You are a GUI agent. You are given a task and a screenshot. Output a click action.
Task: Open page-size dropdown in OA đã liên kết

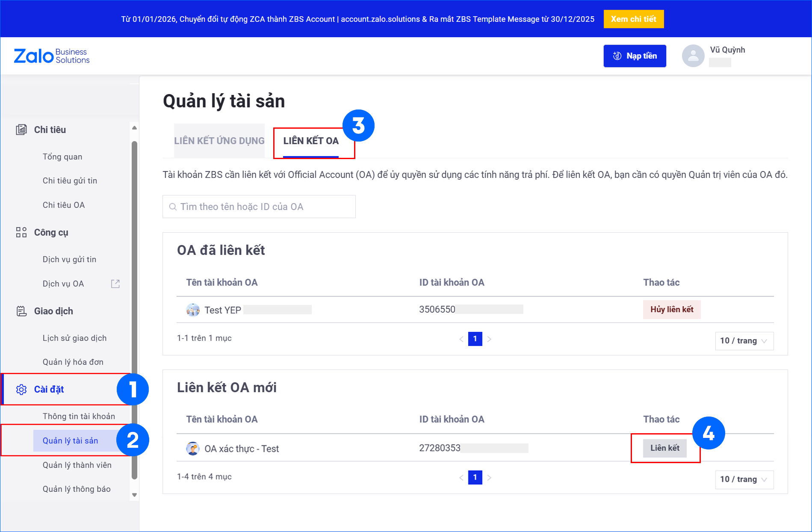pos(744,341)
